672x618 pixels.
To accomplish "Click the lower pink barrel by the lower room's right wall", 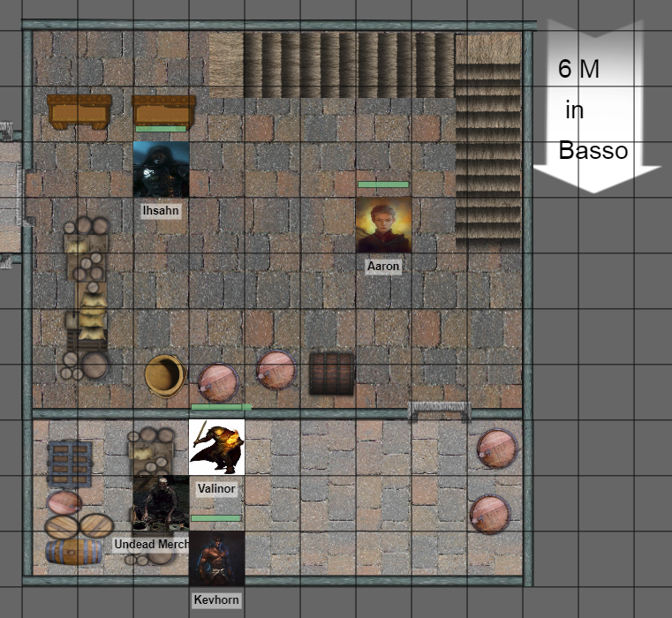I will click(490, 515).
